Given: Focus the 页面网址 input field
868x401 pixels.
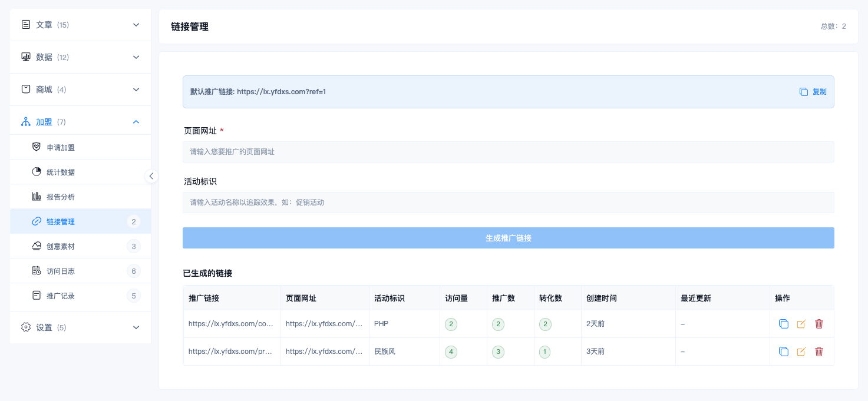Looking at the screenshot, I should [x=509, y=152].
